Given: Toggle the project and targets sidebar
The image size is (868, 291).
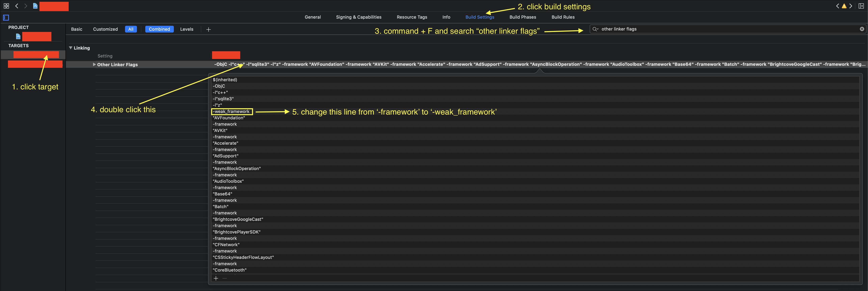Looking at the screenshot, I should coord(6,17).
